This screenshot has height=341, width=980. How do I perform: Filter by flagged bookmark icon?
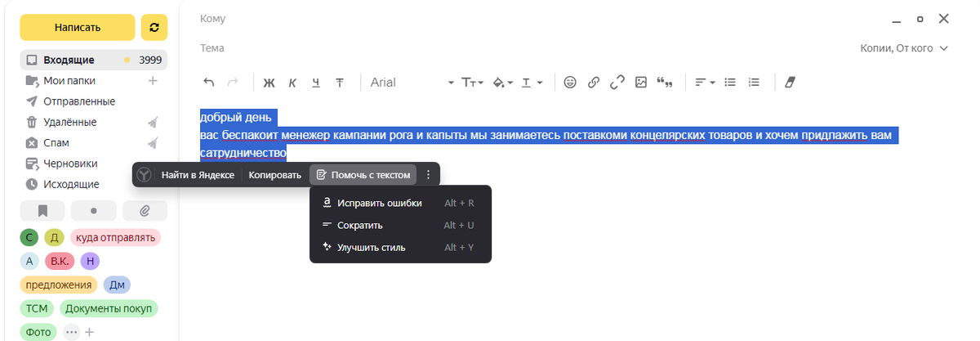42,211
